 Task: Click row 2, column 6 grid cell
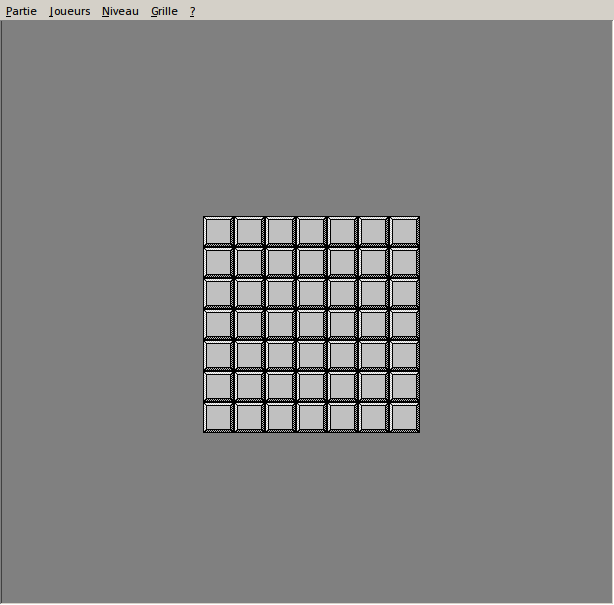pyautogui.click(x=373, y=262)
